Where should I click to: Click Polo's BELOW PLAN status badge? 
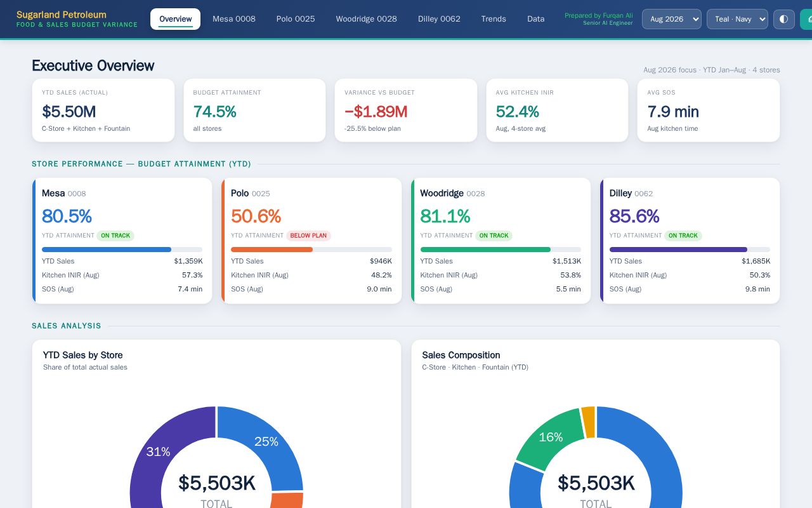309,236
